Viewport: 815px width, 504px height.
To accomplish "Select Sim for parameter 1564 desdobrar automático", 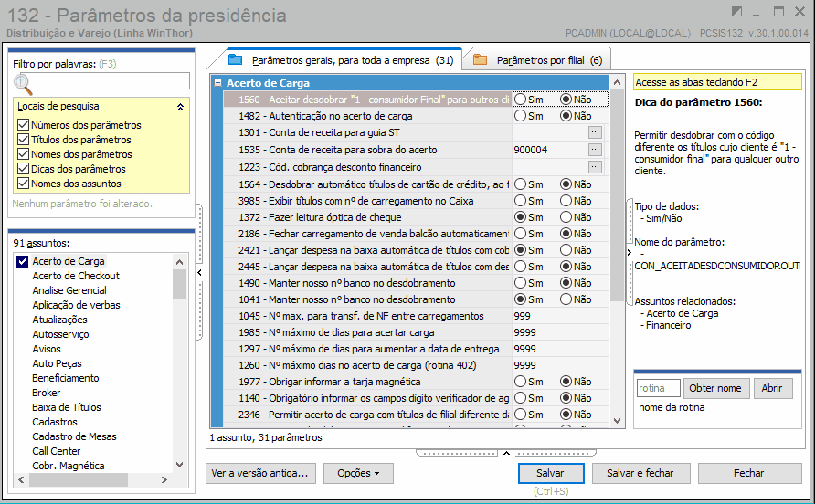I will [x=520, y=184].
